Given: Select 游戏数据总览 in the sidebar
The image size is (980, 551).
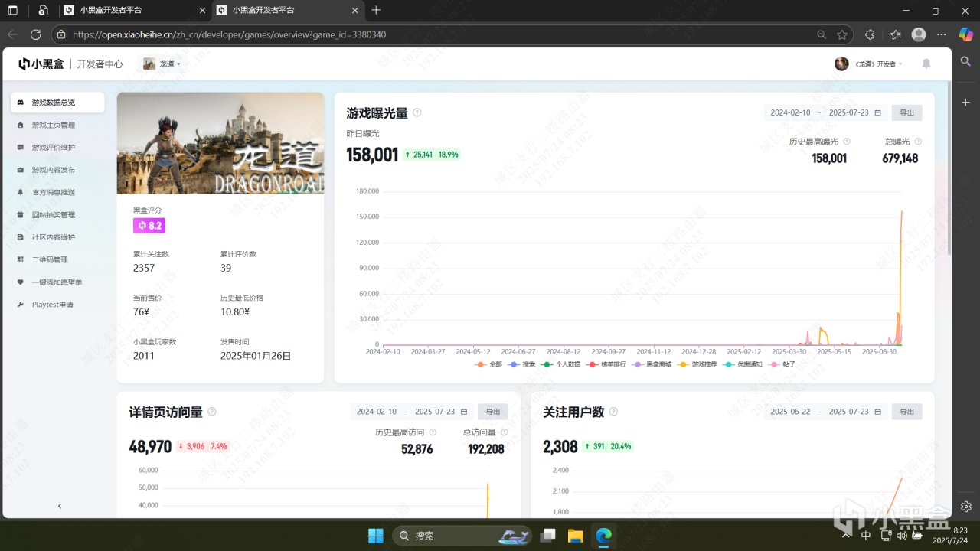Looking at the screenshot, I should pos(58,103).
